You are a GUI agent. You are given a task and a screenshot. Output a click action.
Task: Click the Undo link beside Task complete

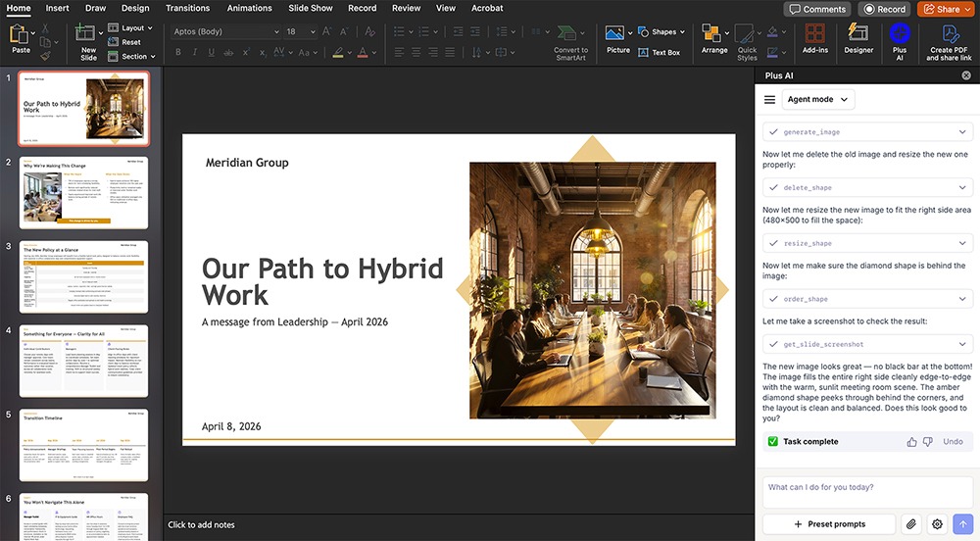point(953,442)
